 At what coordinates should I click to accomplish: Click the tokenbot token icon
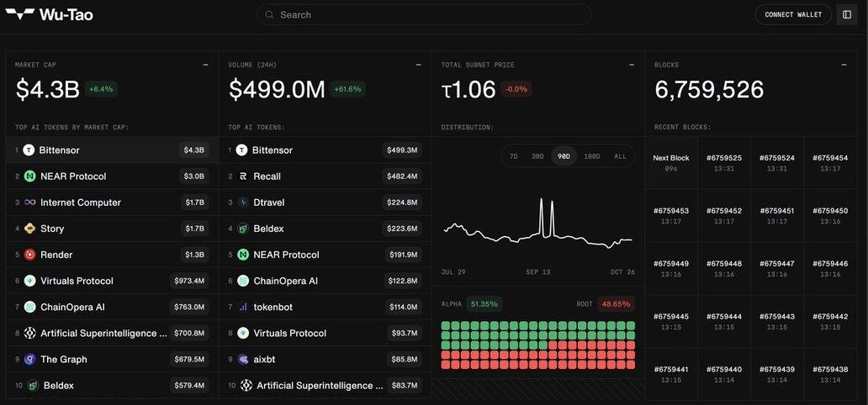tap(243, 308)
